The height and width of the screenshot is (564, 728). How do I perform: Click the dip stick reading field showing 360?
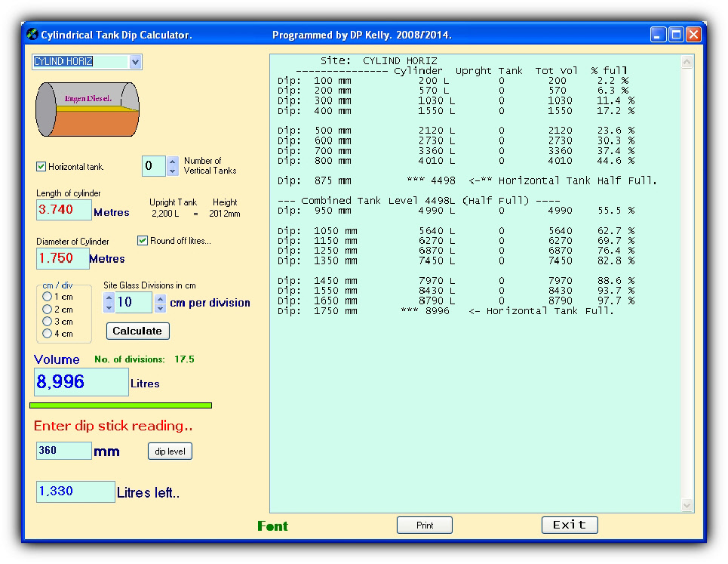tap(63, 451)
